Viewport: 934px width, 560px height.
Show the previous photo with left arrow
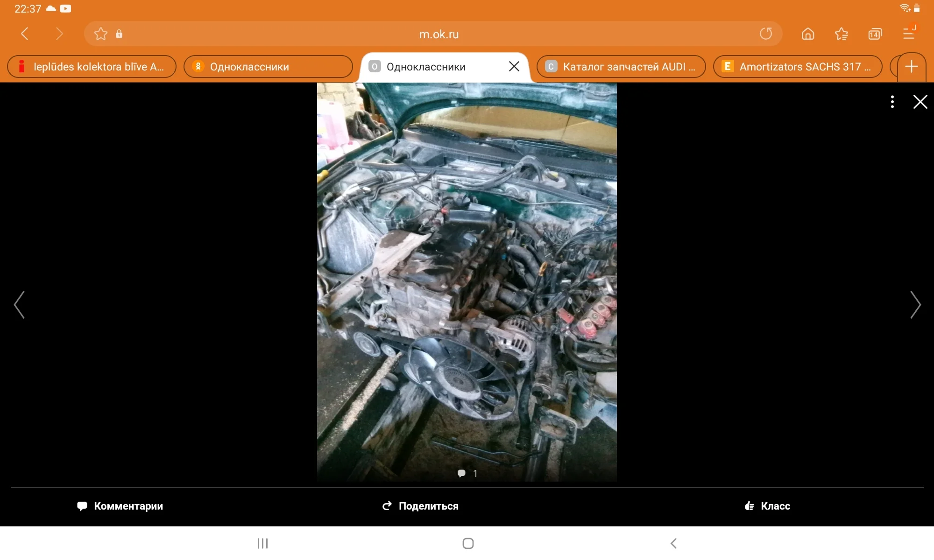point(19,305)
